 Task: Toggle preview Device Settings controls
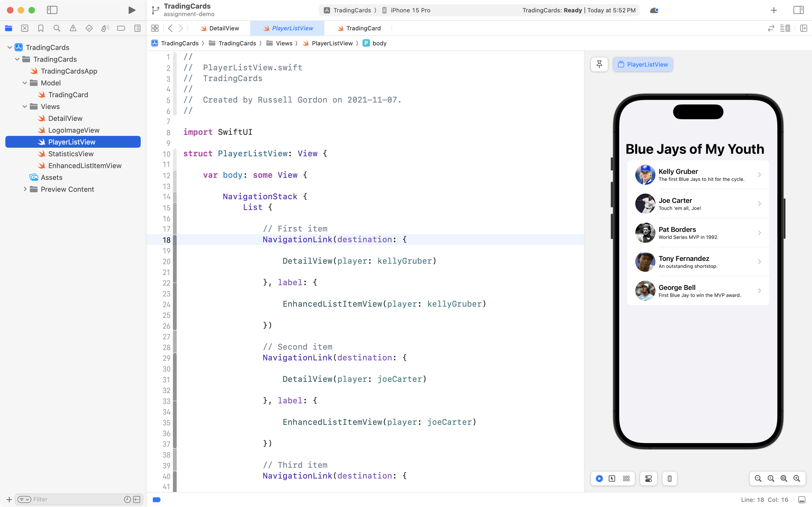tap(648, 479)
